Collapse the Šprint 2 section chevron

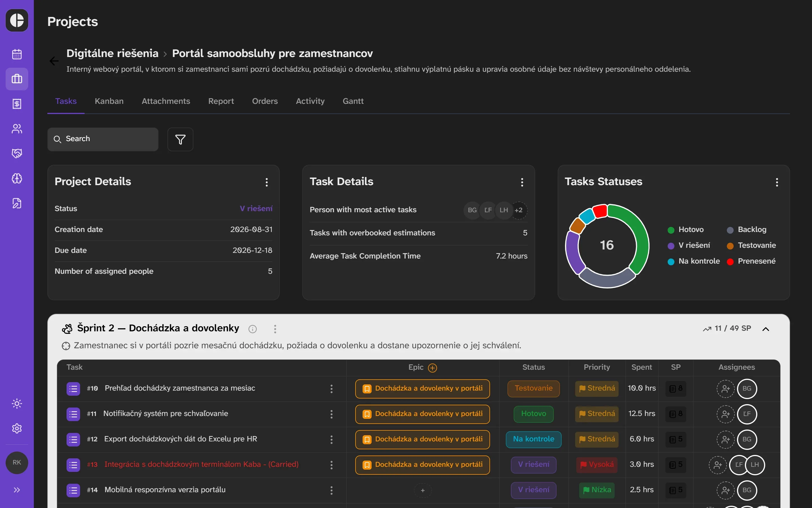coord(765,329)
